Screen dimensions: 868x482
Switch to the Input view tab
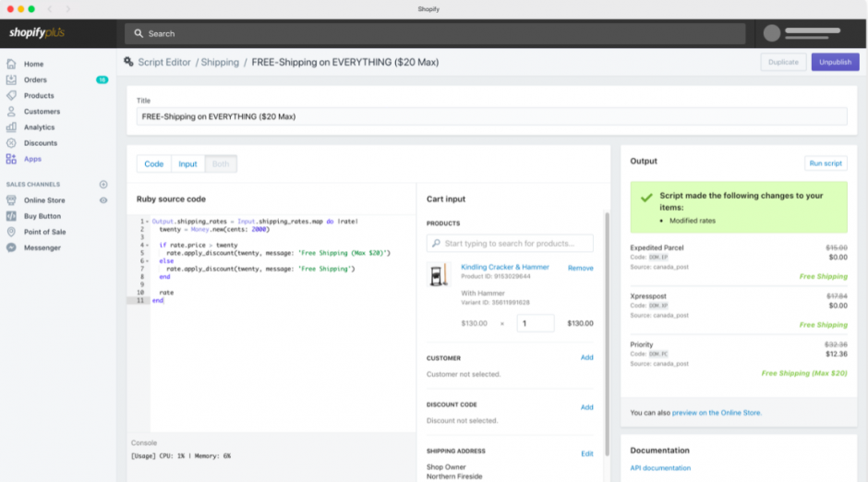(187, 164)
